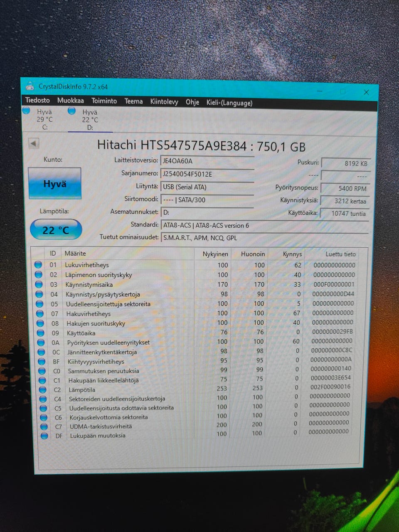Click the Puskuri value 8192 KB
The image size is (399, 532).
345,163
